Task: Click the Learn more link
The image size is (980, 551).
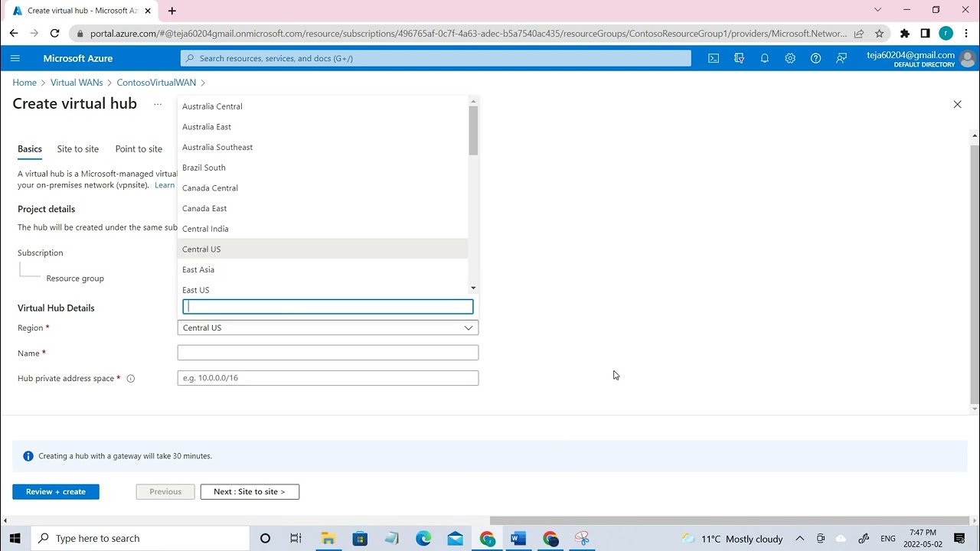Action: tap(165, 185)
